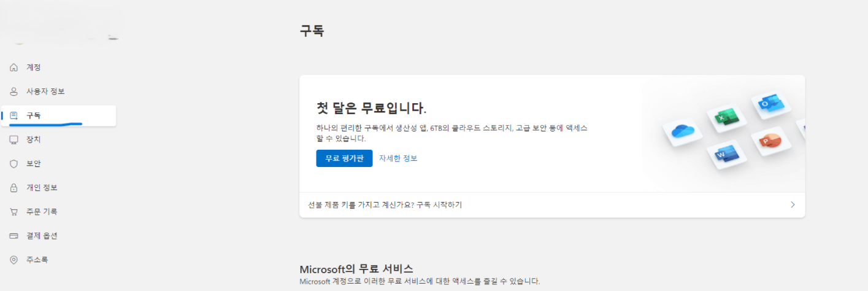Click the lock icon beside 개인 정보
868x291 pixels.
coord(14,188)
